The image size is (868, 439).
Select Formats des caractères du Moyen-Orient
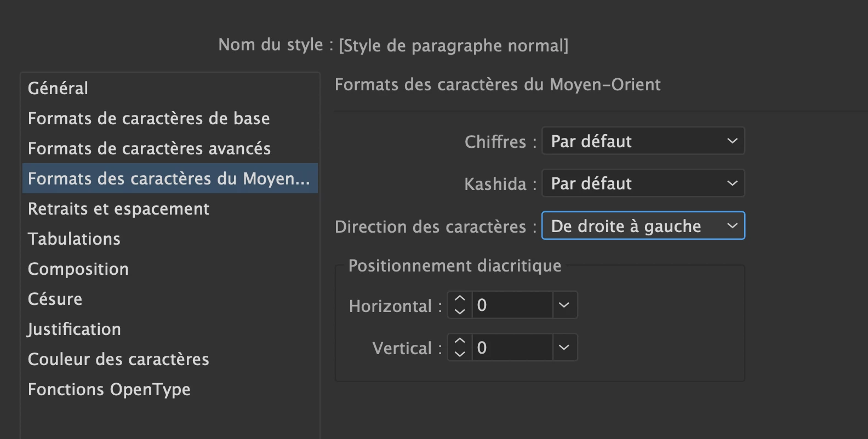pos(170,178)
